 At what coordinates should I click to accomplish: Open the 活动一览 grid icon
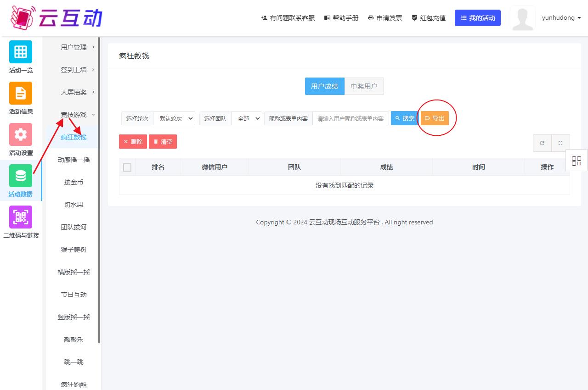[x=21, y=52]
